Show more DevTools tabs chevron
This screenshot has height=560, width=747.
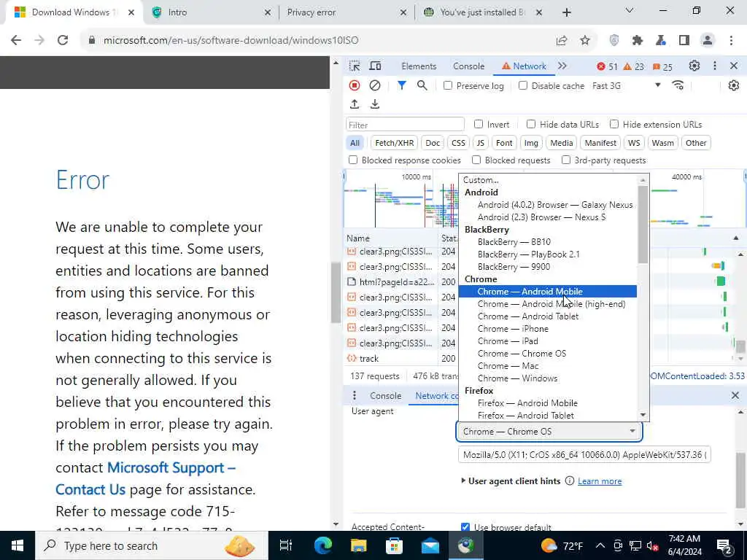coord(562,66)
